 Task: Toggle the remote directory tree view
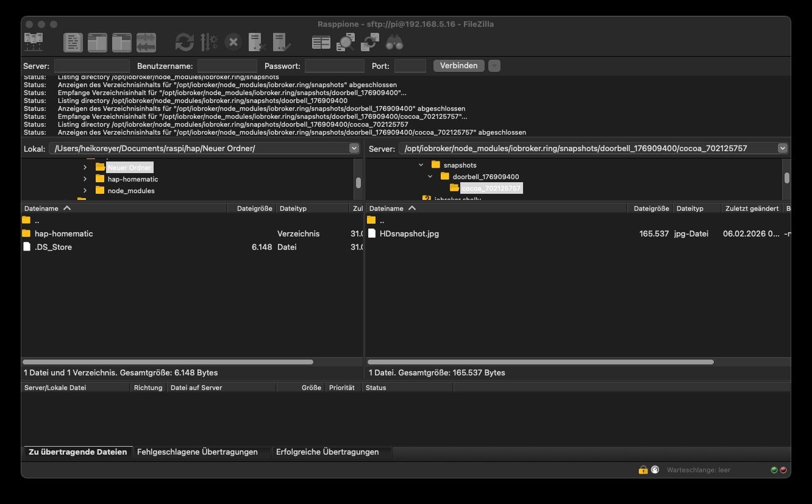tap(121, 42)
